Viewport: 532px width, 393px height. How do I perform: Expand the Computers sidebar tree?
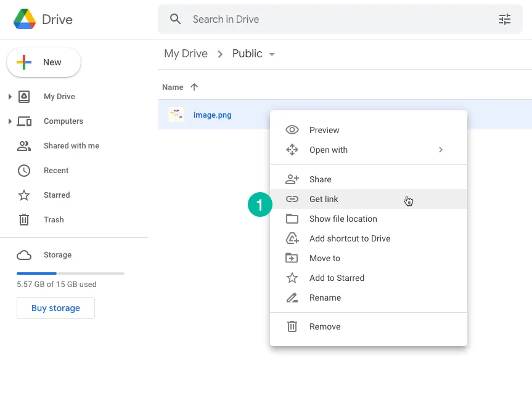[10, 121]
